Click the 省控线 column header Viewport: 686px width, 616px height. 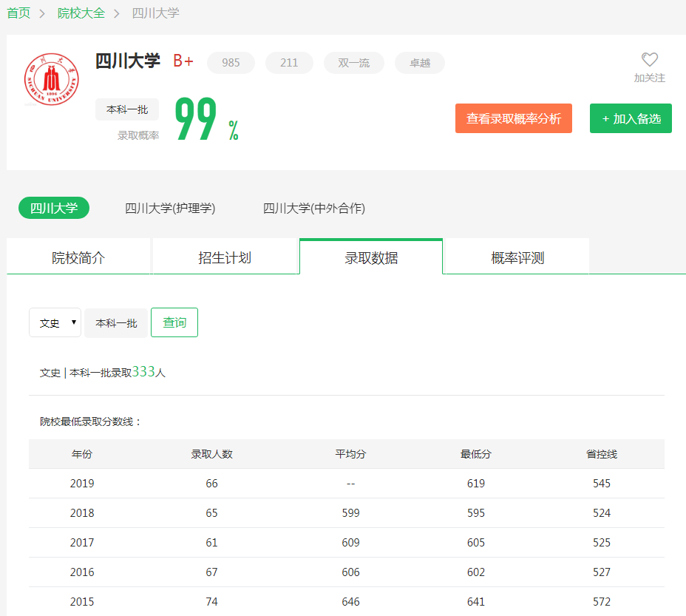click(x=602, y=454)
